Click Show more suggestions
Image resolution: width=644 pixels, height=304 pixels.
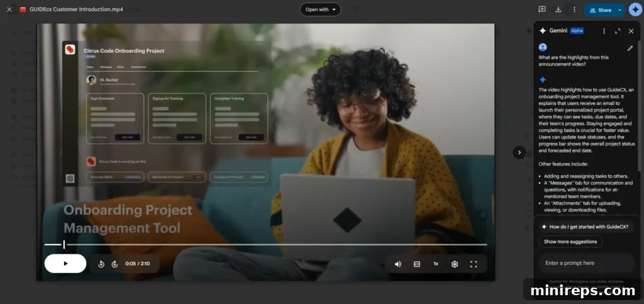pos(570,242)
